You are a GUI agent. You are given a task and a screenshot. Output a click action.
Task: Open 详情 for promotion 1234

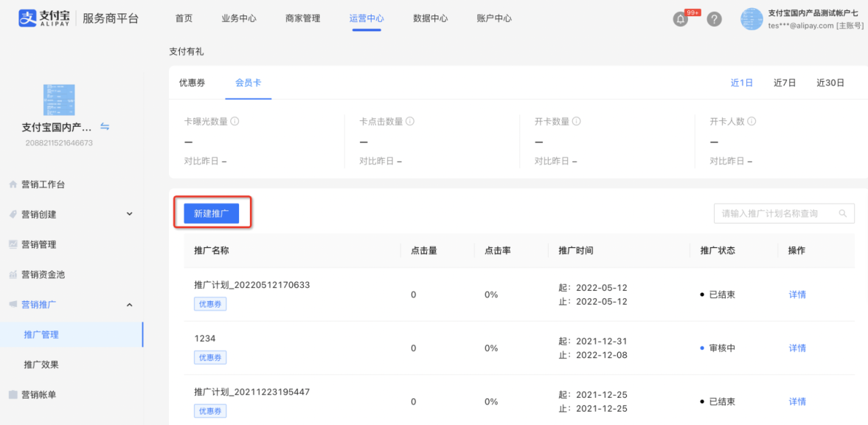pyautogui.click(x=797, y=348)
